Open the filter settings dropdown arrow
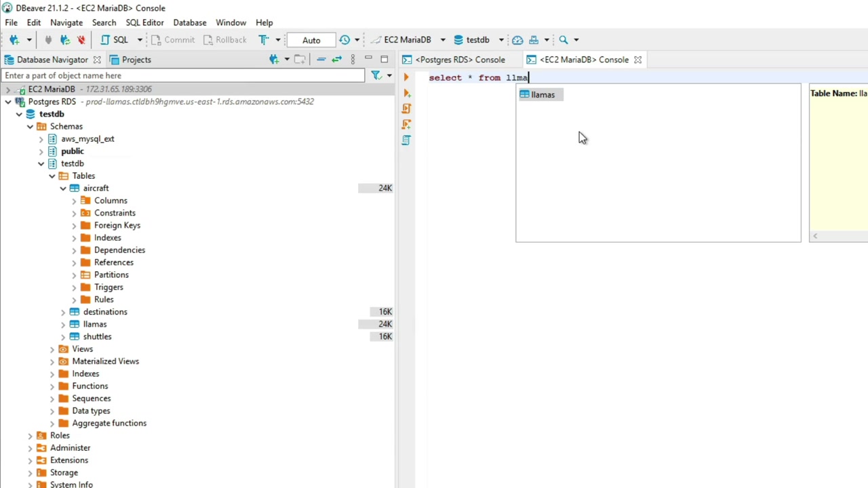Image resolution: width=868 pixels, height=488 pixels. point(389,76)
